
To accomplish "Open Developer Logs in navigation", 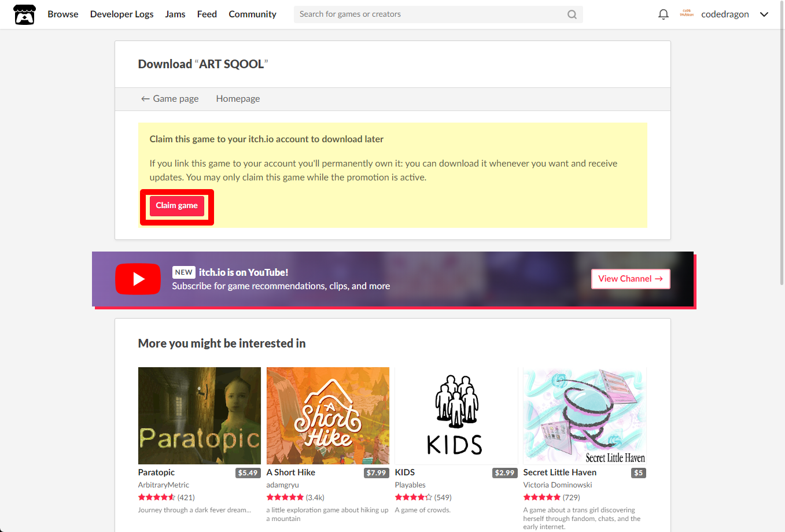I will (x=122, y=14).
